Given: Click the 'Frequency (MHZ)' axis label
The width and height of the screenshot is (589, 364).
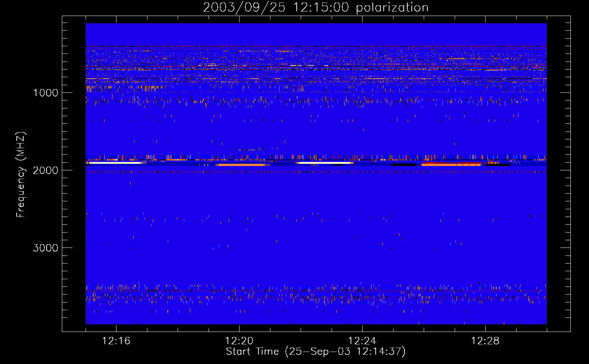Looking at the screenshot, I should point(21,175).
